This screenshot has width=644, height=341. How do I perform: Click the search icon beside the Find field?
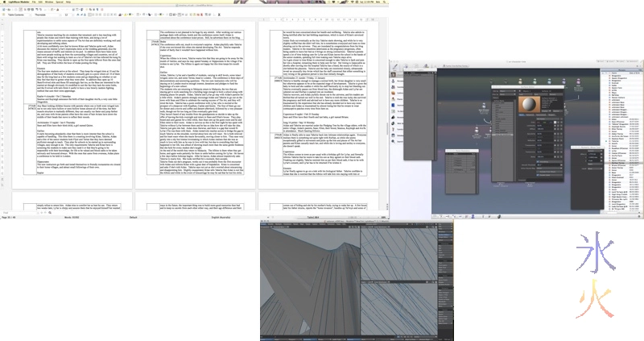coord(50,212)
